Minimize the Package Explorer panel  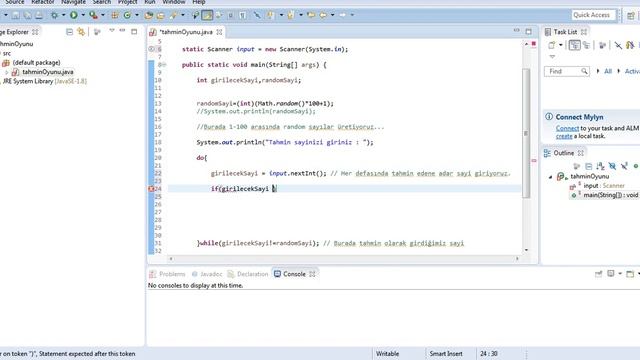click(x=122, y=31)
